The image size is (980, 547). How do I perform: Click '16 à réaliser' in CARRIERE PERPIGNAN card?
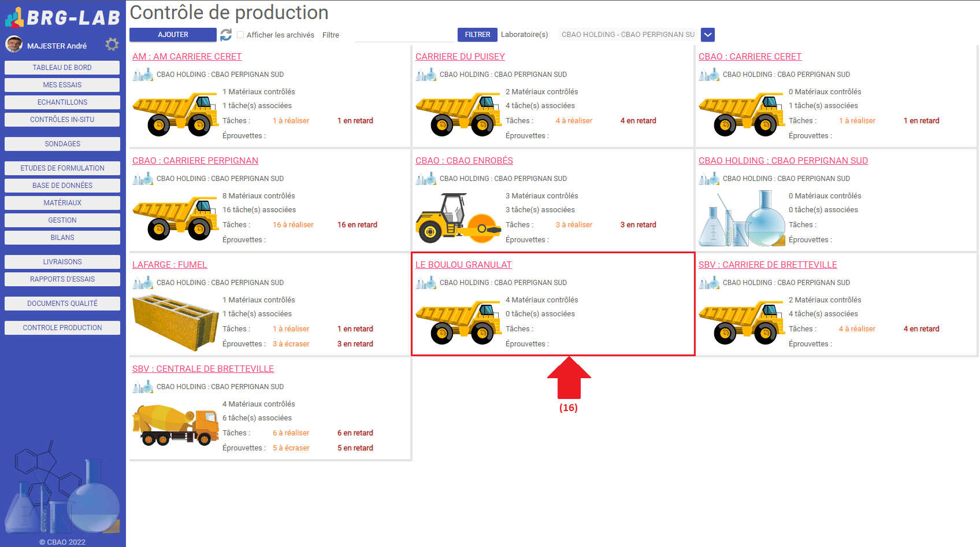pyautogui.click(x=293, y=225)
